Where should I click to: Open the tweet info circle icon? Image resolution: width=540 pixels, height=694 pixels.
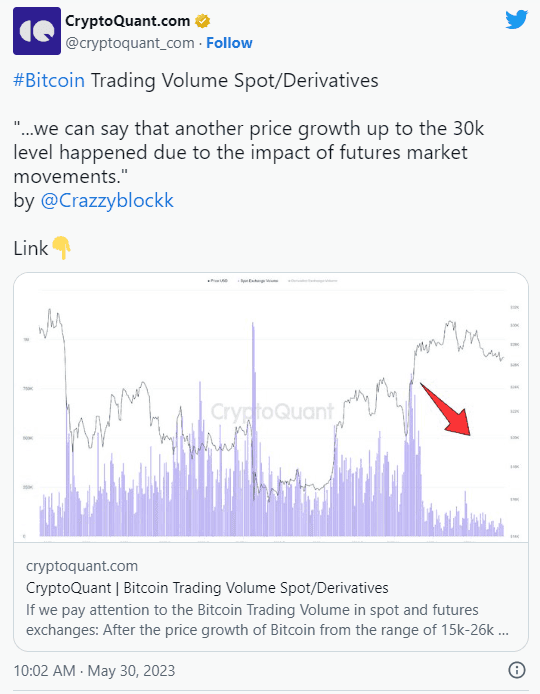pyautogui.click(x=517, y=670)
